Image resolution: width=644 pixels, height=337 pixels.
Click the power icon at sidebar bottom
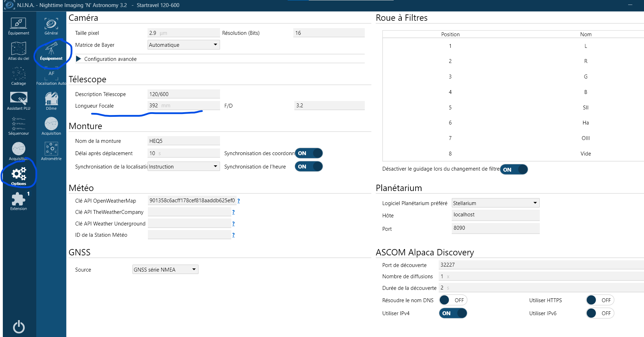[x=19, y=327]
